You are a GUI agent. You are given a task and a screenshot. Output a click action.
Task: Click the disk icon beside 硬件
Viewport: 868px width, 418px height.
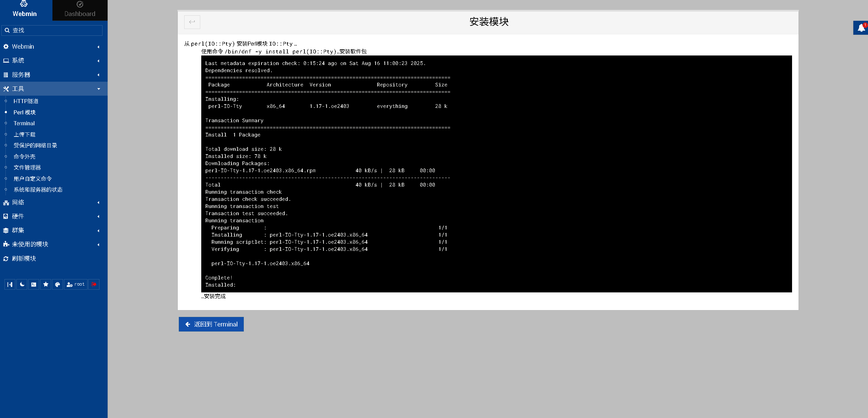click(6, 216)
